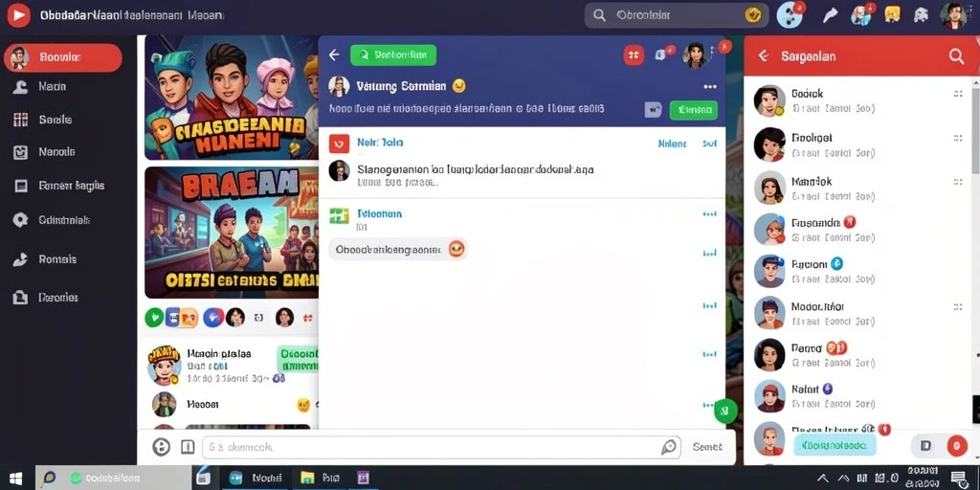Image resolution: width=980 pixels, height=490 pixels.
Task: Click the Send button next to the message field
Action: click(x=707, y=447)
